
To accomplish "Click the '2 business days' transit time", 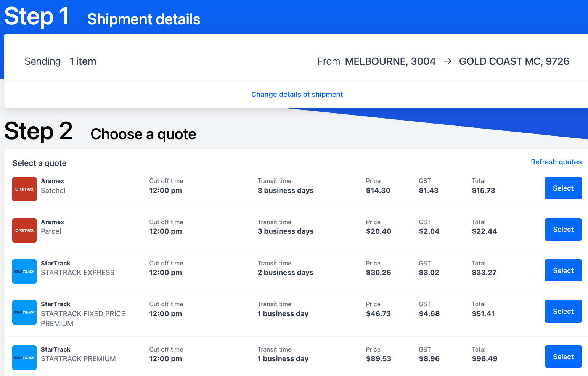I will coord(286,272).
